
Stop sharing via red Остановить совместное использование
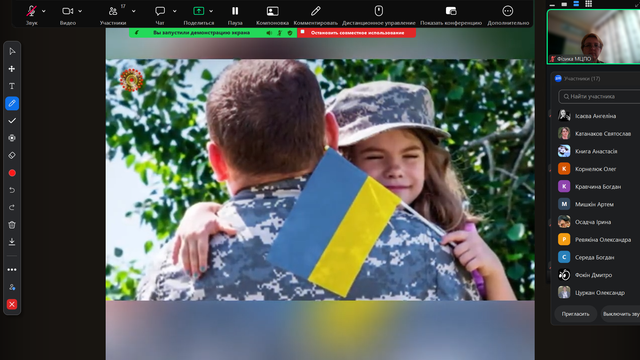[x=357, y=33]
